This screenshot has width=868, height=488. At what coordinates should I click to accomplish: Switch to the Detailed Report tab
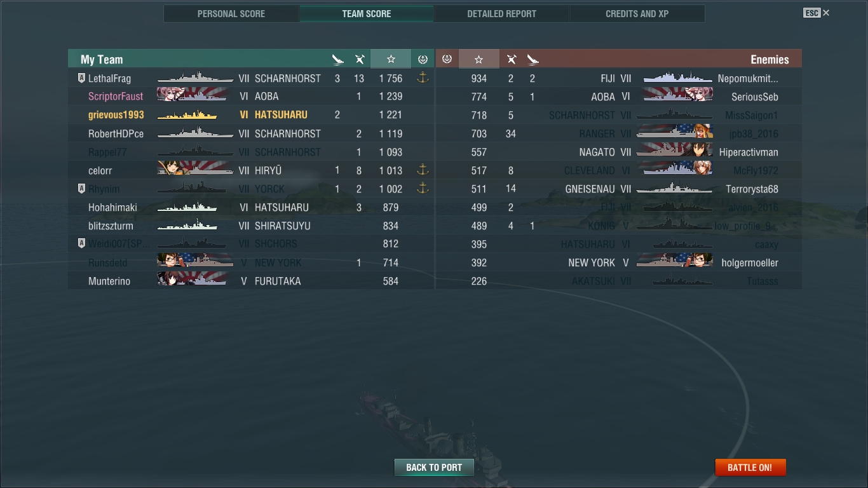click(x=501, y=13)
